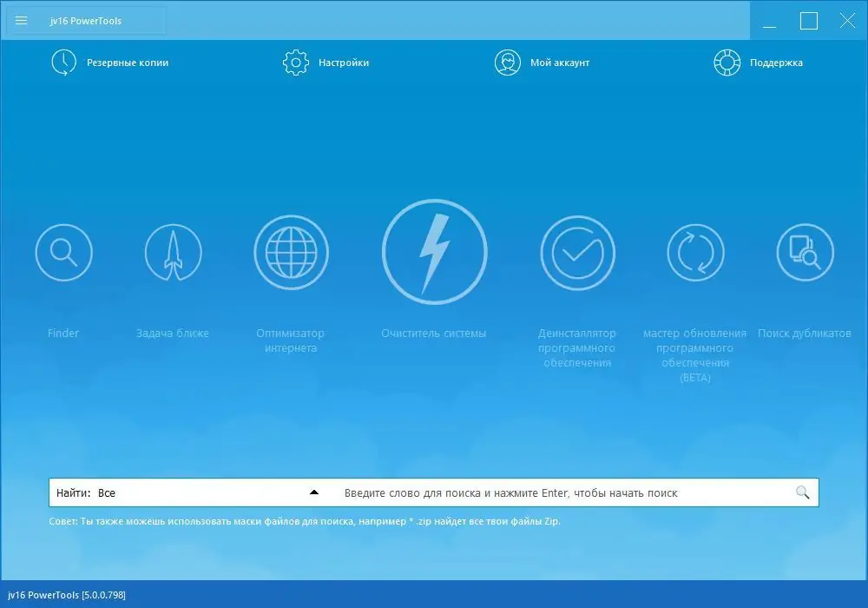Open the Поддержка lifebuoy icon
Viewport: 868px width, 608px height.
point(727,62)
